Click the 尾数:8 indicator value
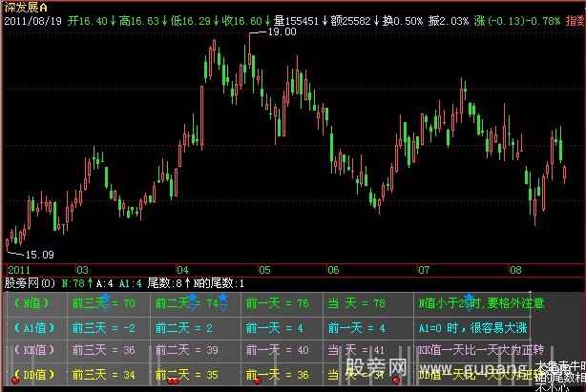 click(164, 283)
